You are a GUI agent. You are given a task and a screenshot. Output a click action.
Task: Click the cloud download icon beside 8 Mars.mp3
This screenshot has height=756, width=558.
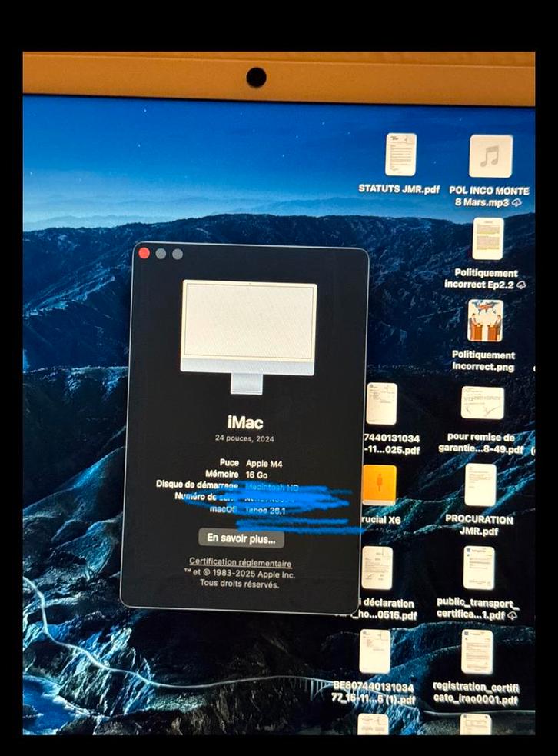coord(517,202)
